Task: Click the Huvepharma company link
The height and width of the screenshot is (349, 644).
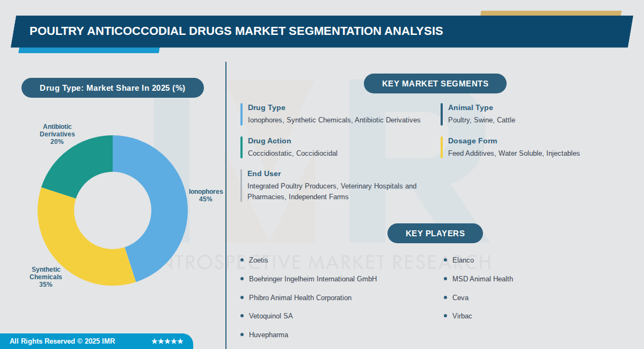Action: coord(268,335)
